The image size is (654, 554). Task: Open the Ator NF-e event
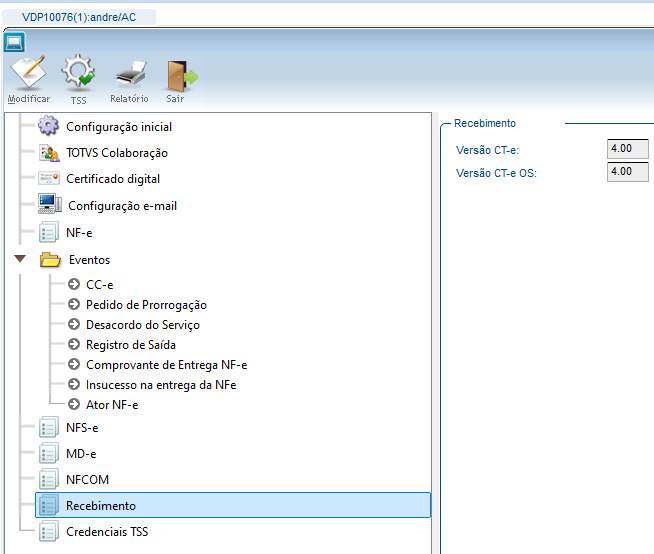[x=112, y=405]
